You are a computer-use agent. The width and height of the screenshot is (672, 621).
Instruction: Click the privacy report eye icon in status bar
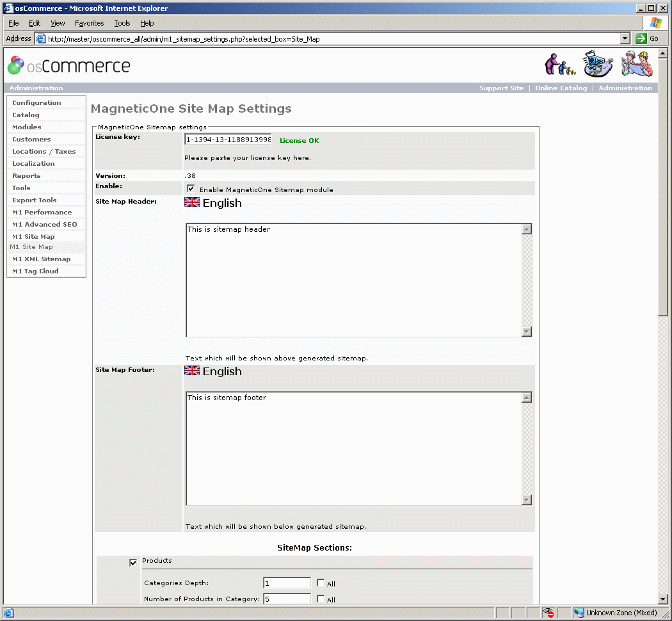tap(548, 613)
